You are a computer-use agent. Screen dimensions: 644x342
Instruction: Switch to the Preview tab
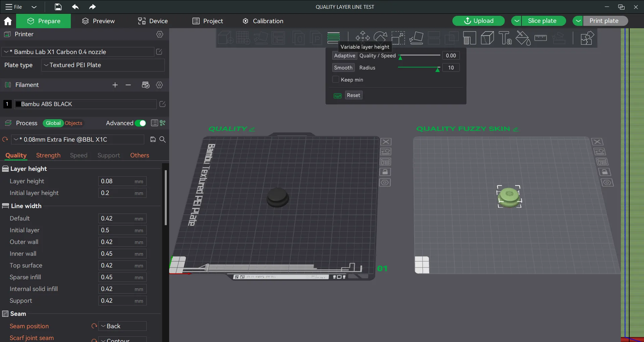point(98,21)
